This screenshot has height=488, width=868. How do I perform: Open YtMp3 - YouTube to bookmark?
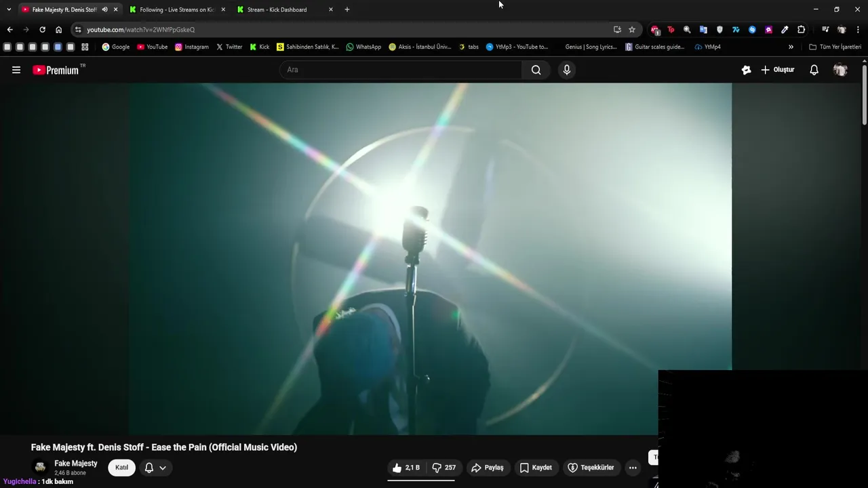(x=517, y=47)
